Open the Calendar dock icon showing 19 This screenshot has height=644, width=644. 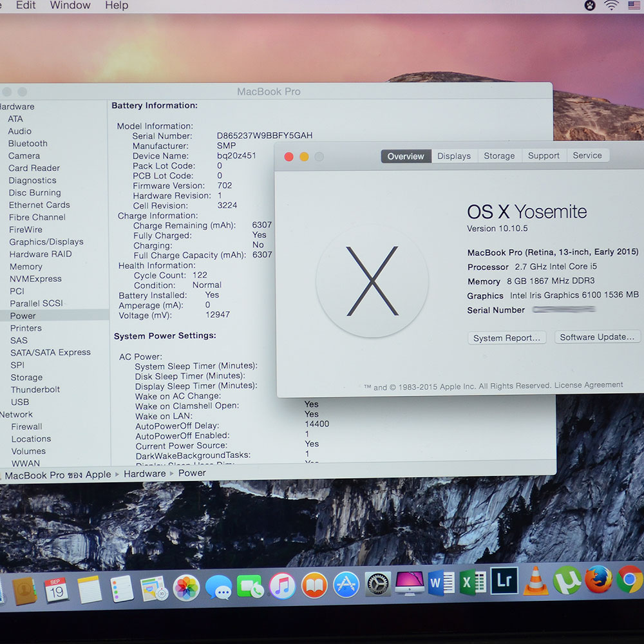tap(56, 590)
